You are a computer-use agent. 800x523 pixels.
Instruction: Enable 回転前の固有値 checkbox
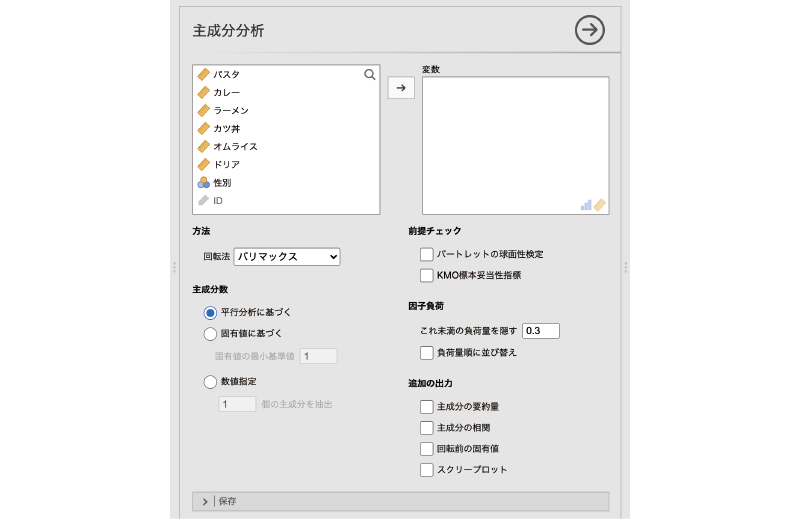click(427, 449)
